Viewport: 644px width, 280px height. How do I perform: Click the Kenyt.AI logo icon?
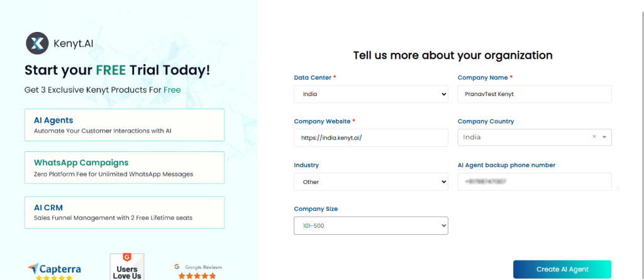[37, 43]
